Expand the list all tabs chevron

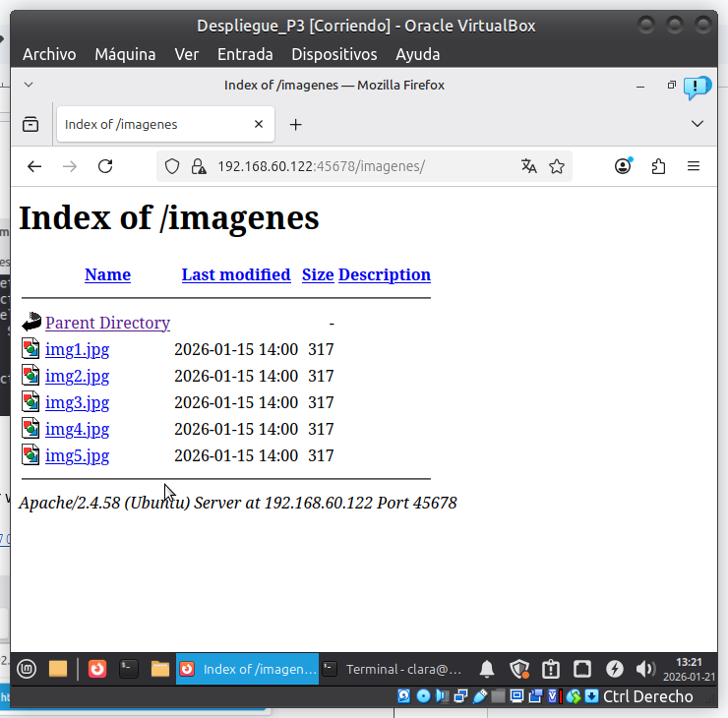coord(698,124)
